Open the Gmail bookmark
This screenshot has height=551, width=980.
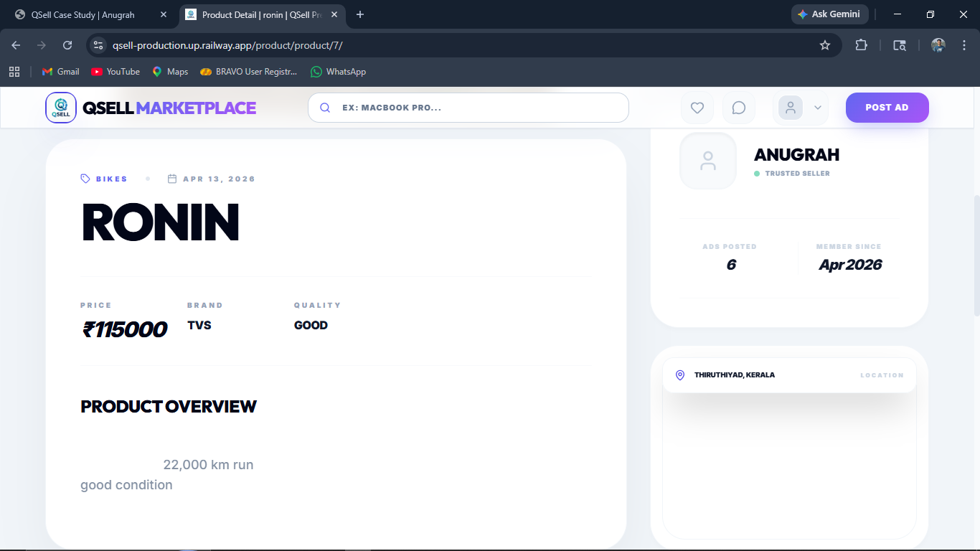tap(60, 72)
